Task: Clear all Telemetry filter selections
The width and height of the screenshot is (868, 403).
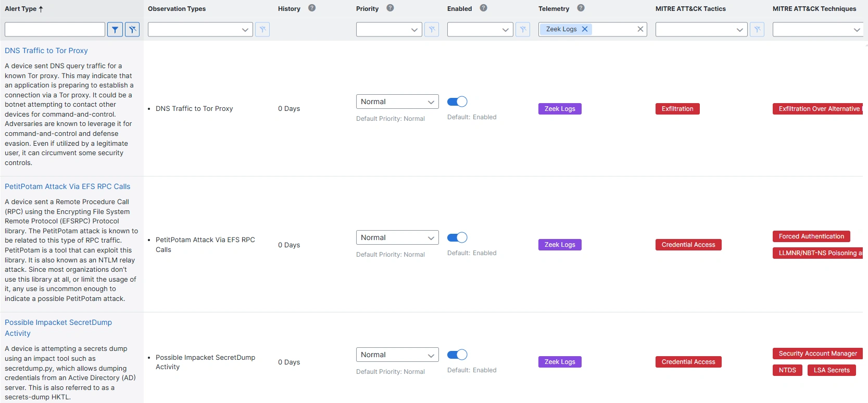Action: pos(640,29)
